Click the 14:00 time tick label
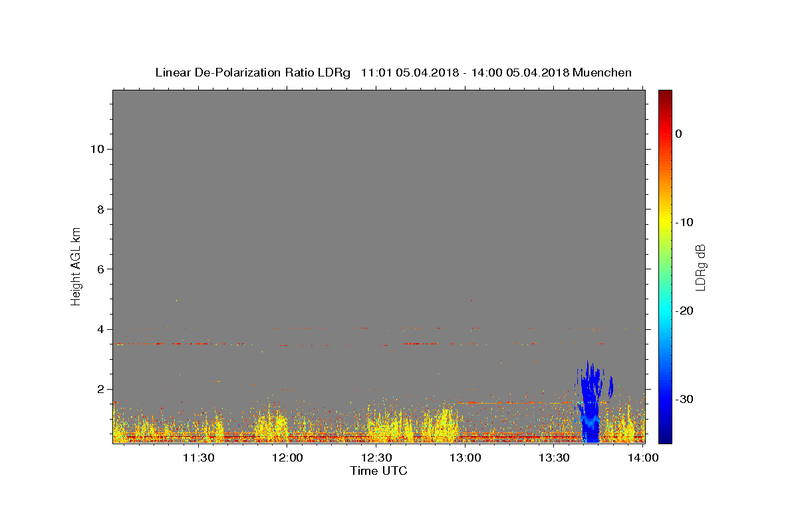Image resolution: width=798 pixels, height=532 pixels. 643,458
